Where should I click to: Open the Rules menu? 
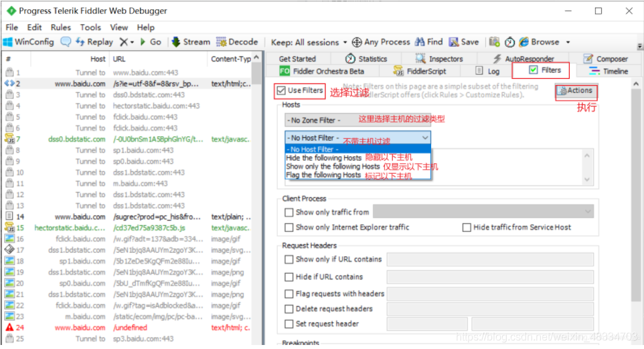(61, 27)
